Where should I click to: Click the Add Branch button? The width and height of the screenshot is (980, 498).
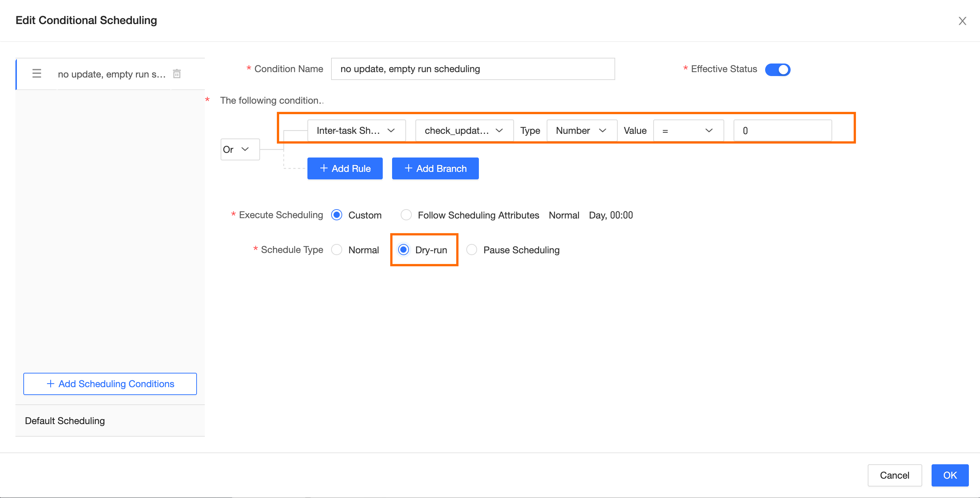[x=435, y=169]
